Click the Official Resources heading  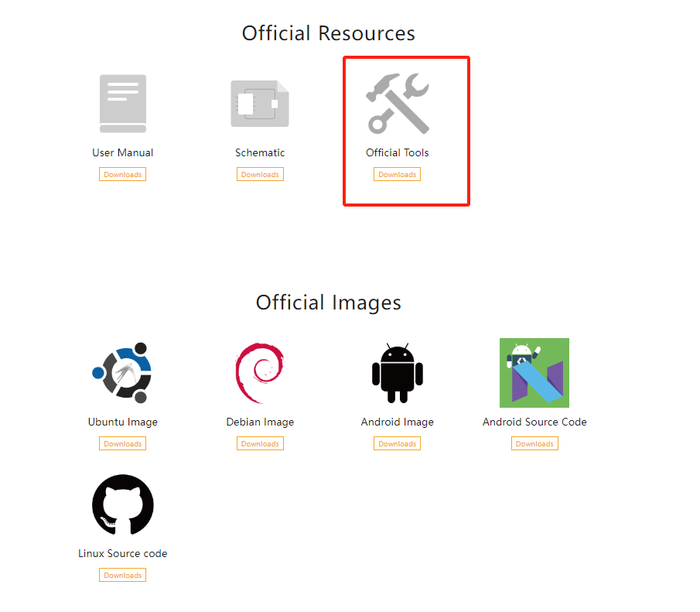[329, 33]
